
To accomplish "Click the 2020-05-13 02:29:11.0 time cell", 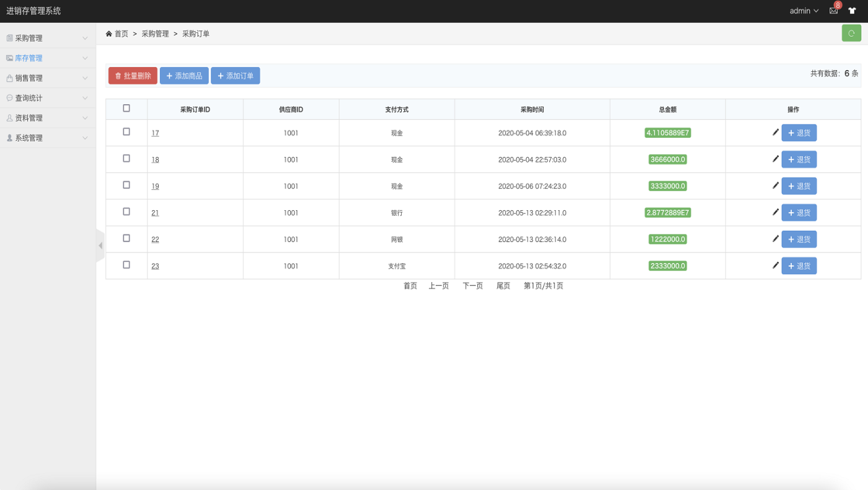I will tap(533, 213).
